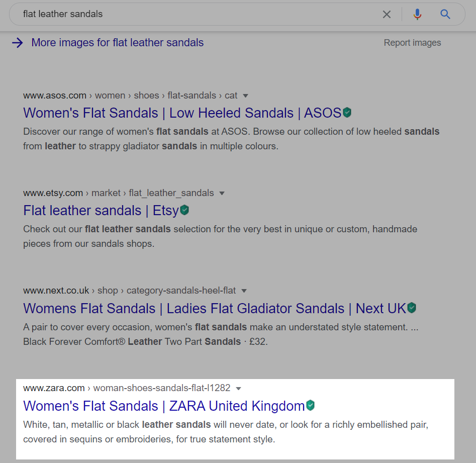The width and height of the screenshot is (476, 463).
Task: Open the ZARA United Kingdom result
Action: click(164, 405)
